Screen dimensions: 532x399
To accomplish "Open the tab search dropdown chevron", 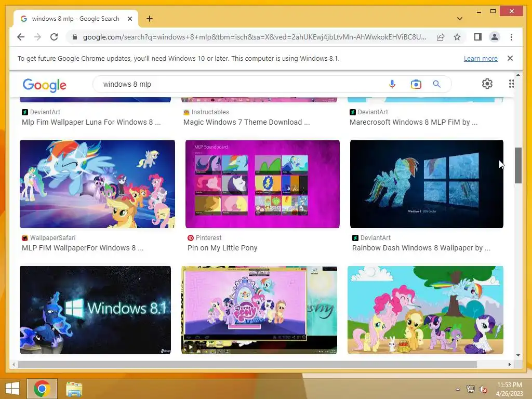I will pos(460,19).
